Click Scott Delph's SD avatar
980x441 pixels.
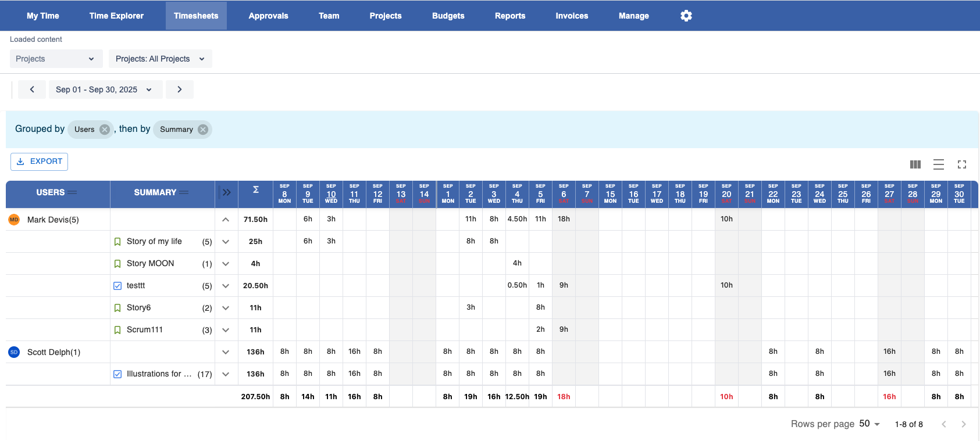14,352
